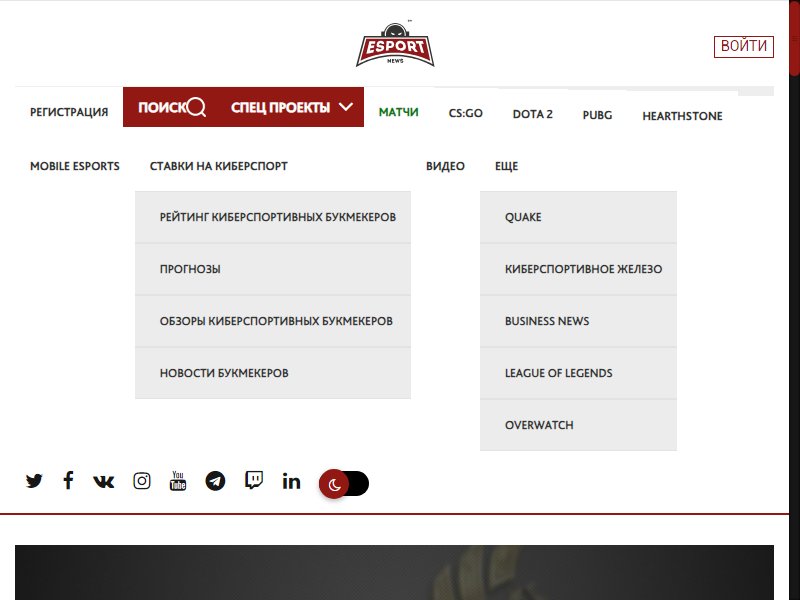800x600 pixels.
Task: Select Обзоры киберспортивных букмекеров
Action: [273, 321]
